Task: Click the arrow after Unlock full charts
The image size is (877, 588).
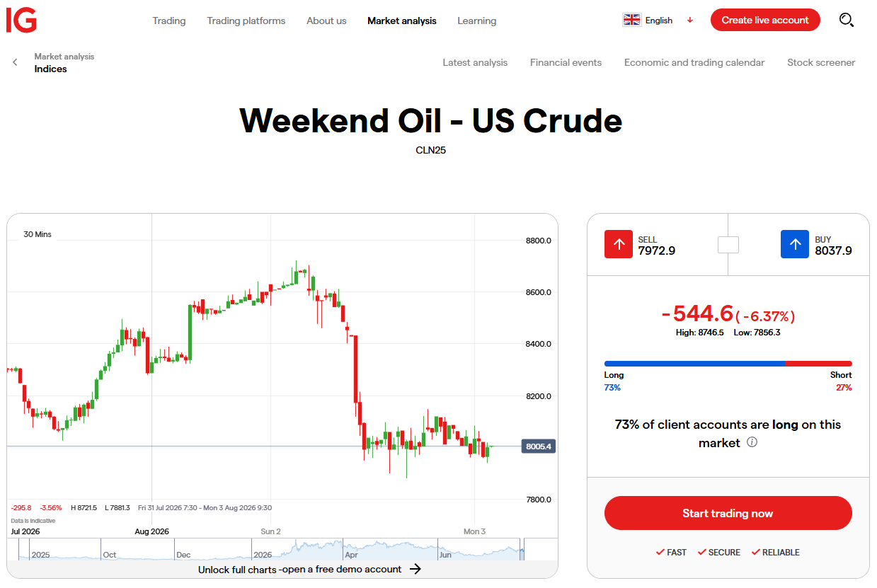Action: pyautogui.click(x=415, y=569)
